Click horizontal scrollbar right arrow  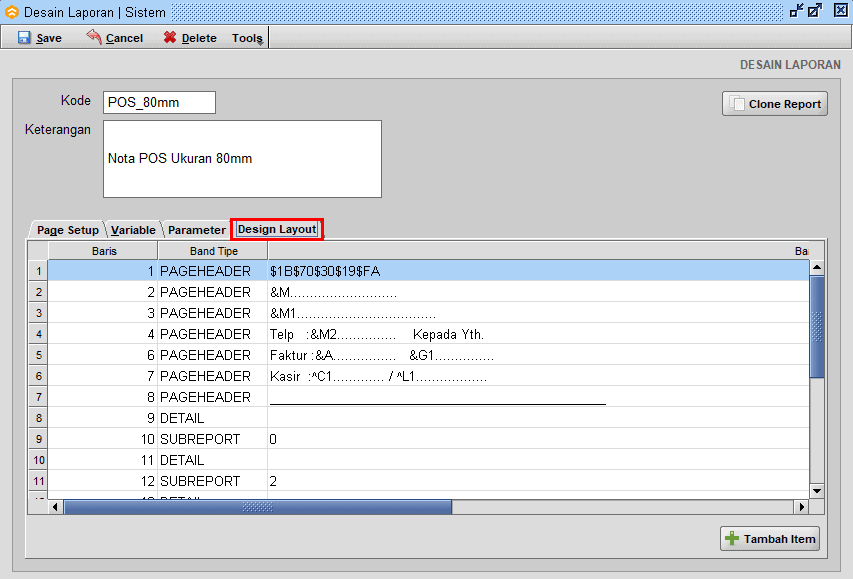click(801, 507)
